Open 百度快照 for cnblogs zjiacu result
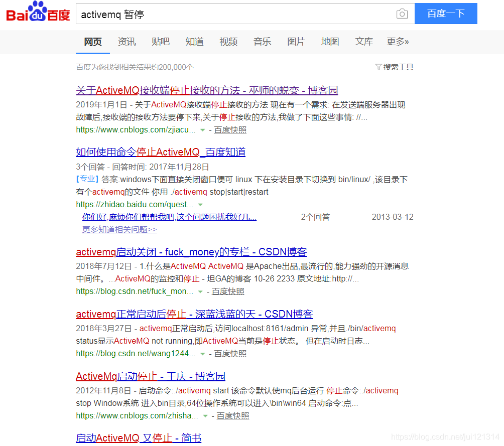Image resolution: width=504 pixels, height=446 pixels. (230, 130)
